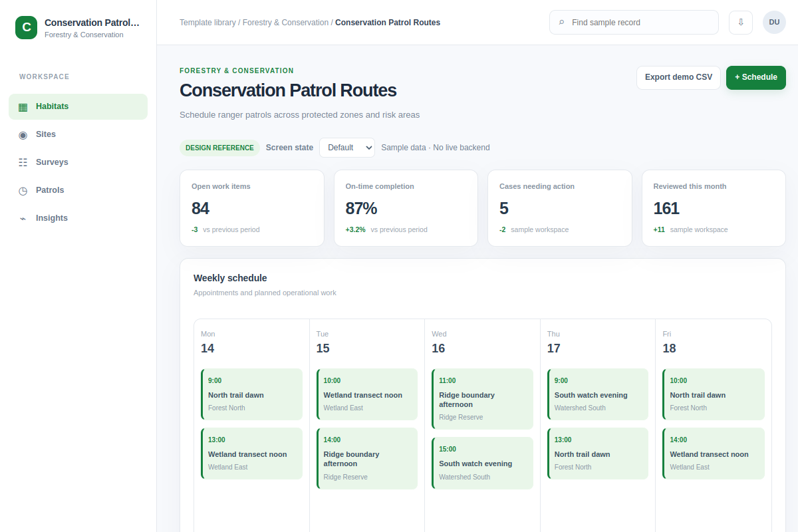Viewport: 798px width, 532px height.
Task: Open the DU user avatar
Action: tap(774, 22)
